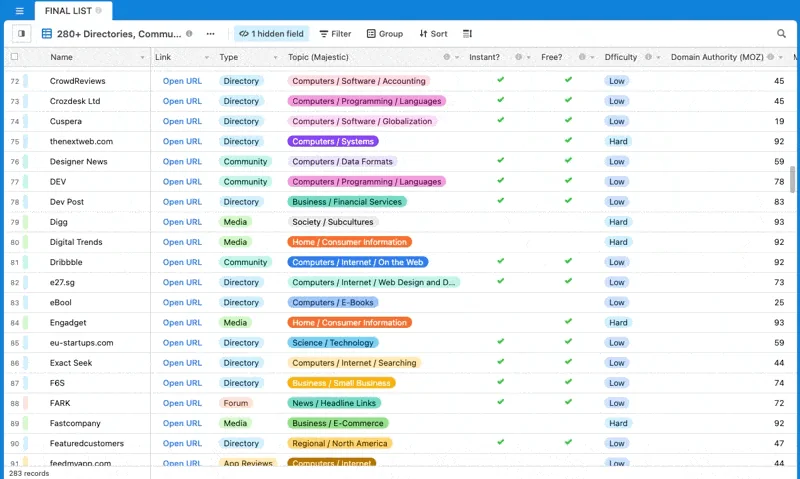Open URL link for Cuspera
Viewport: 800px width, 479px height.
[x=182, y=121]
